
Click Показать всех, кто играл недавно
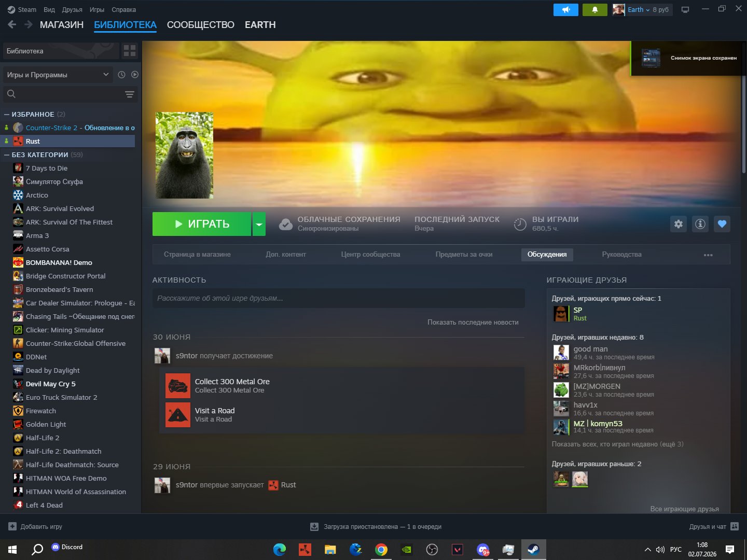(618, 444)
